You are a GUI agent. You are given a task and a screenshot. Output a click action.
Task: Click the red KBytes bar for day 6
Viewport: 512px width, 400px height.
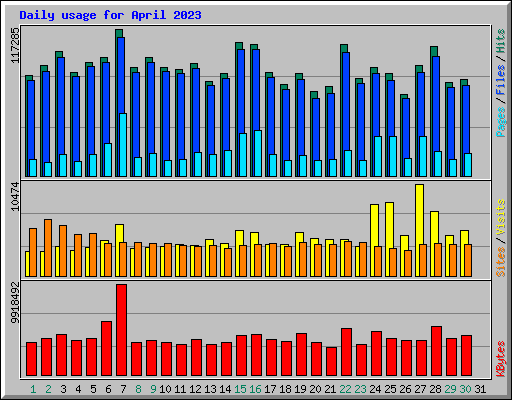[107, 349]
